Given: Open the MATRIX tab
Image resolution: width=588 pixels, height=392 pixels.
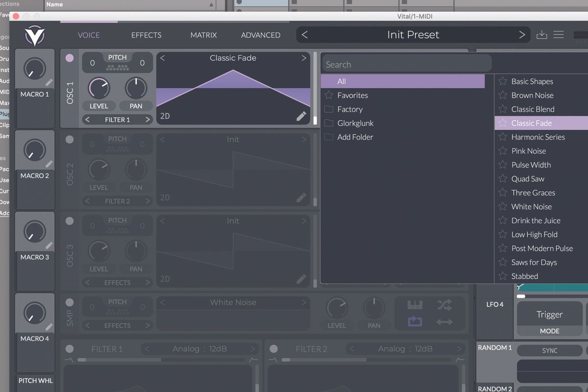Looking at the screenshot, I should click(x=203, y=35).
